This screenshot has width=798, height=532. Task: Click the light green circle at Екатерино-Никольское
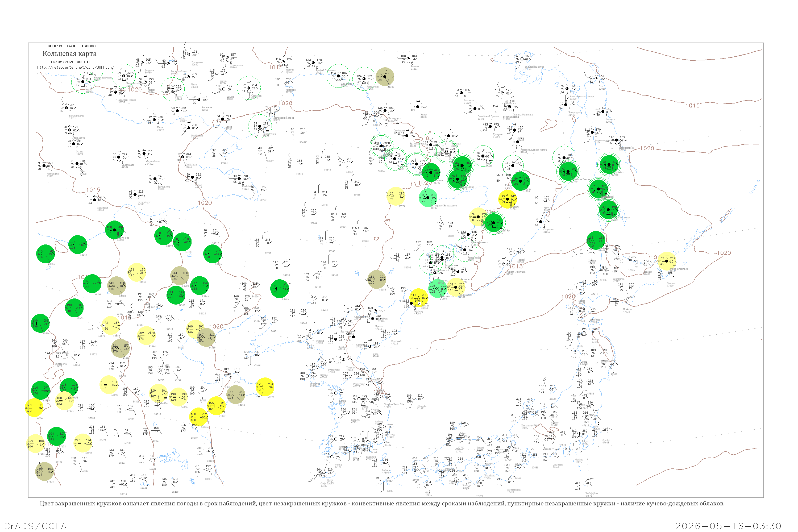(428, 197)
